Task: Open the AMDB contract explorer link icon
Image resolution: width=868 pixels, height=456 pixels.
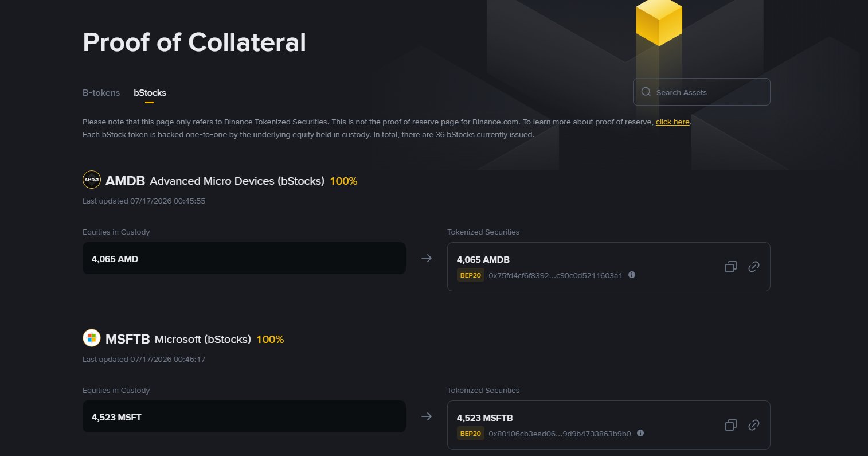Action: [754, 267]
